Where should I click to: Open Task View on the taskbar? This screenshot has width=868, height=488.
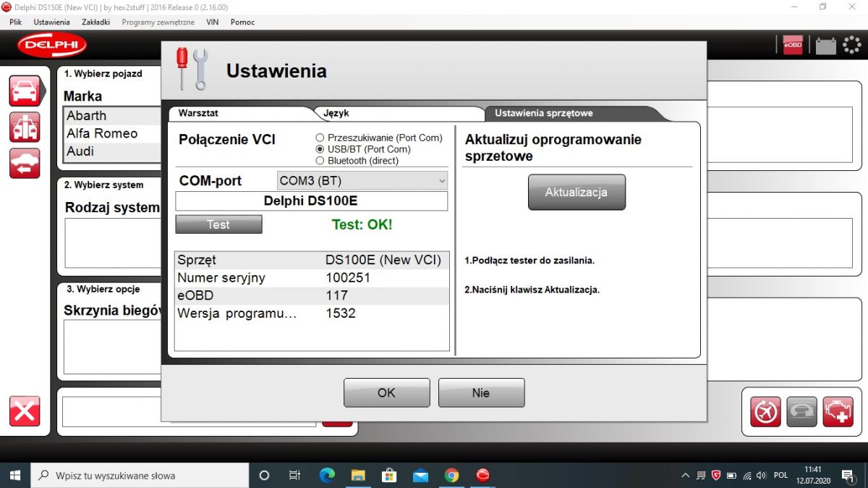294,475
